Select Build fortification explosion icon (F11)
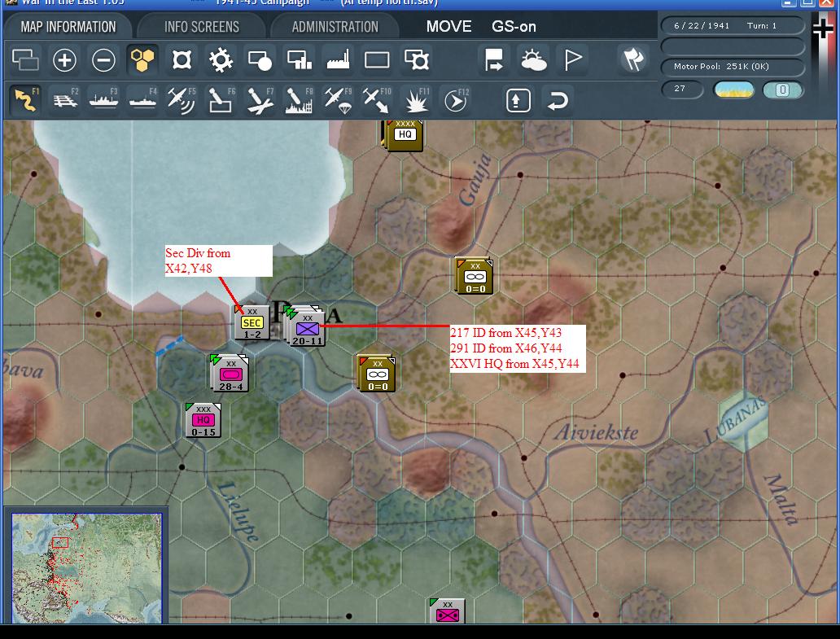 (x=416, y=100)
